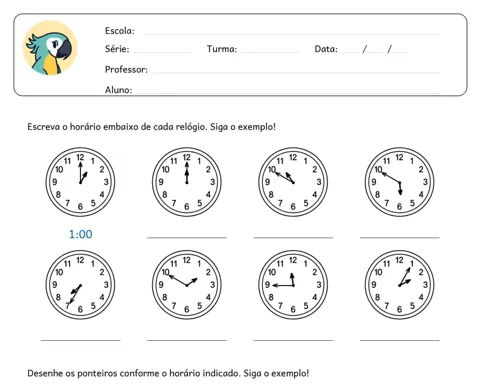Screen dimensions: 480x384
Task: Select the first-row clock with hour hand at 6
Action: pos(399,182)
